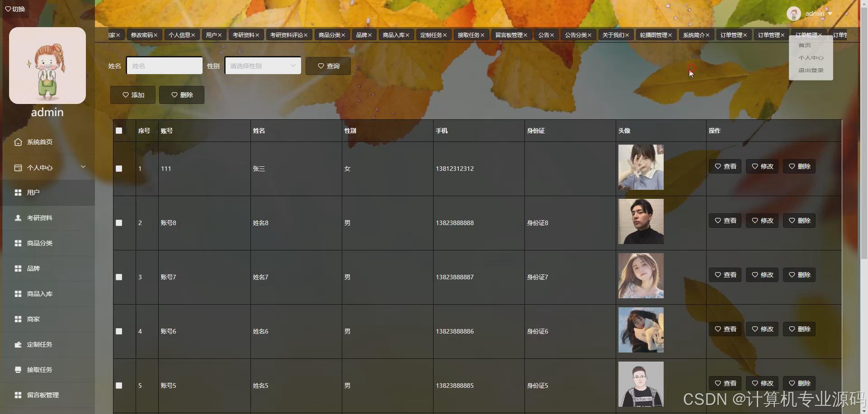Close the 系统简介 tab
The height and width of the screenshot is (414, 868).
tap(708, 35)
